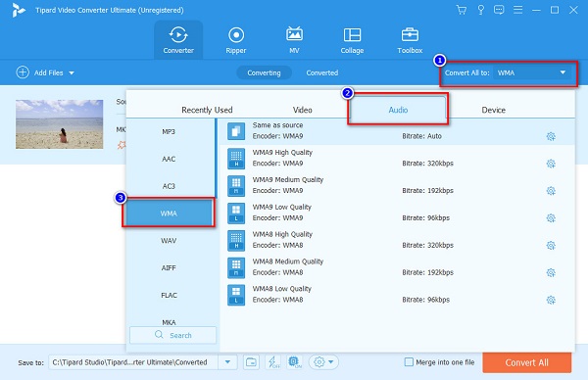Screen dimensions: 588x380
Task: Open the MV maker module
Action: tap(294, 40)
